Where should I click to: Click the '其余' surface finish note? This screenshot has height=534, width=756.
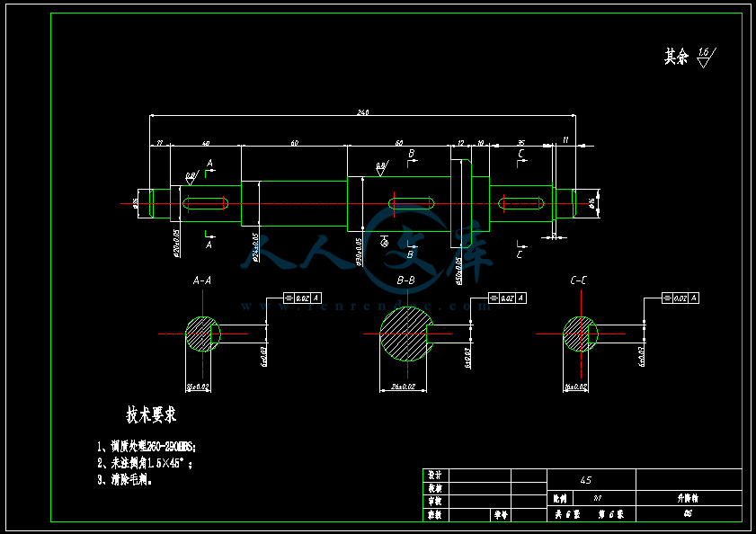click(677, 57)
